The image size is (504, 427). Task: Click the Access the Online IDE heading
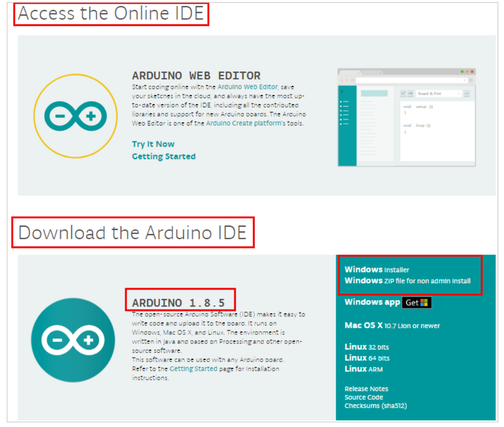point(111,14)
